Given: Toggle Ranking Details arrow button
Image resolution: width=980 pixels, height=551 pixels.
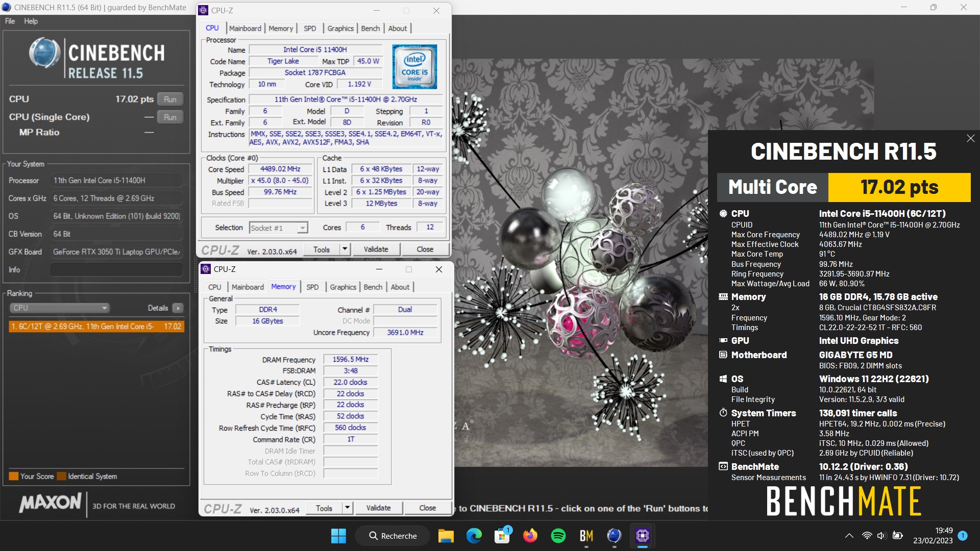Looking at the screenshot, I should click(178, 308).
